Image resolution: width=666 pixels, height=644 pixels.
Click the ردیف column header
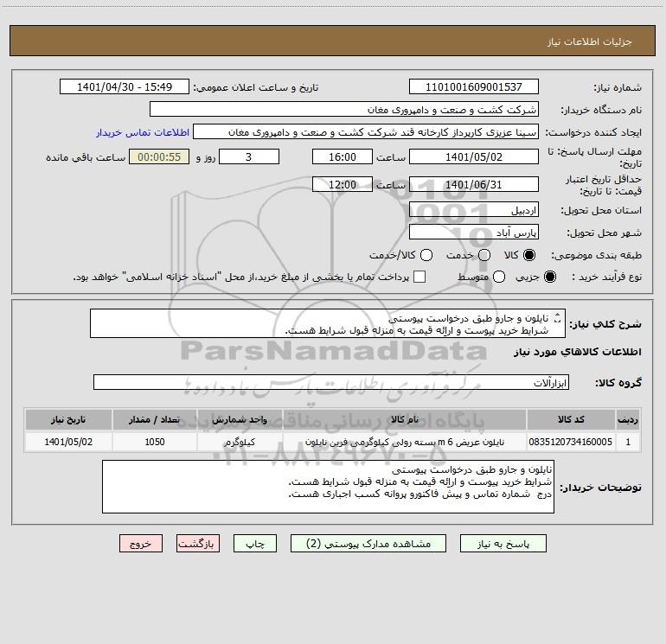pos(628,419)
